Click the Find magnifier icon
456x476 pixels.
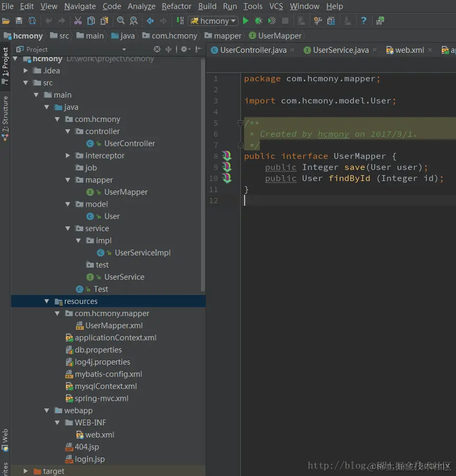(x=121, y=21)
